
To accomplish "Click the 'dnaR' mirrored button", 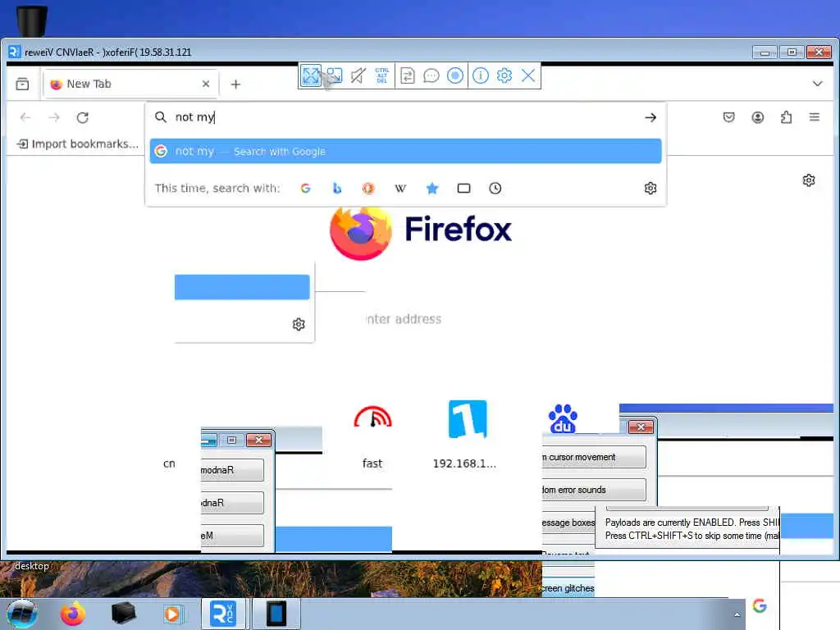I will (x=232, y=503).
